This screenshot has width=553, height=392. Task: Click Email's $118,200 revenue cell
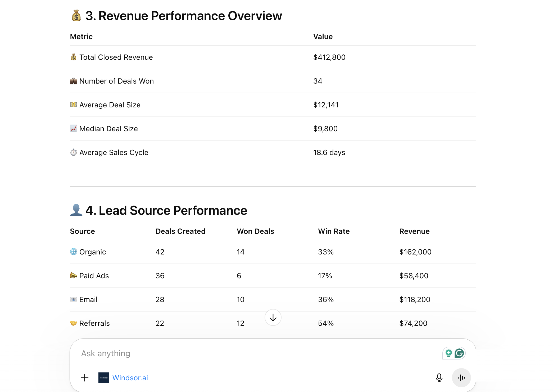click(x=415, y=299)
